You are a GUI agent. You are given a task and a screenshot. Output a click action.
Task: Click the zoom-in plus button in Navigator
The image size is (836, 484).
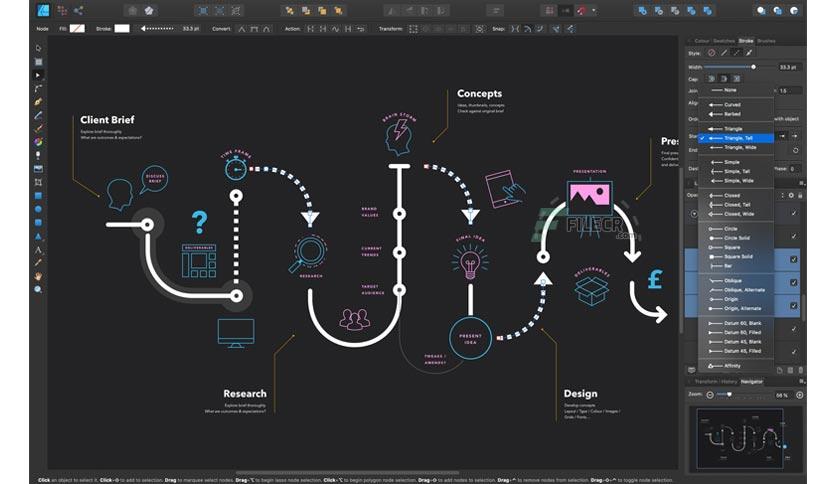coord(800,395)
